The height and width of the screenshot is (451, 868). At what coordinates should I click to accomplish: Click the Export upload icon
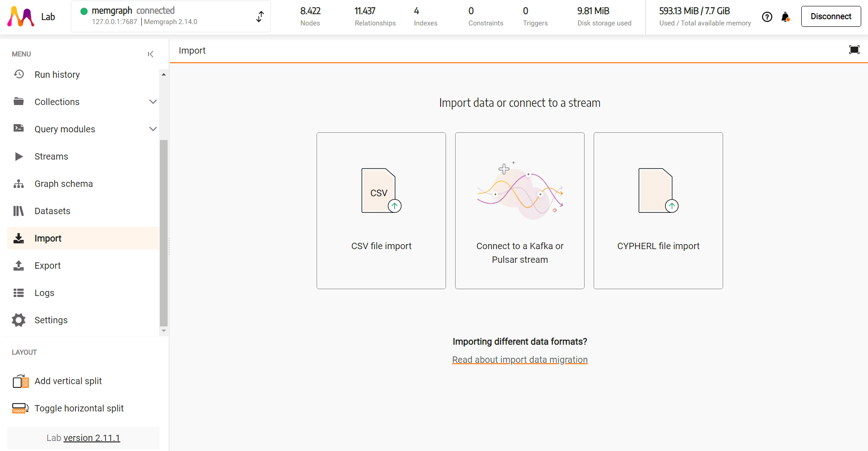(19, 266)
